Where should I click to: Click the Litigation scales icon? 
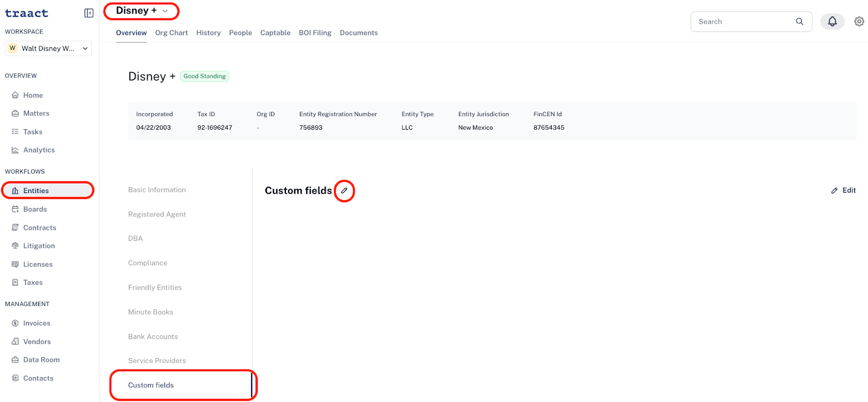coord(15,246)
